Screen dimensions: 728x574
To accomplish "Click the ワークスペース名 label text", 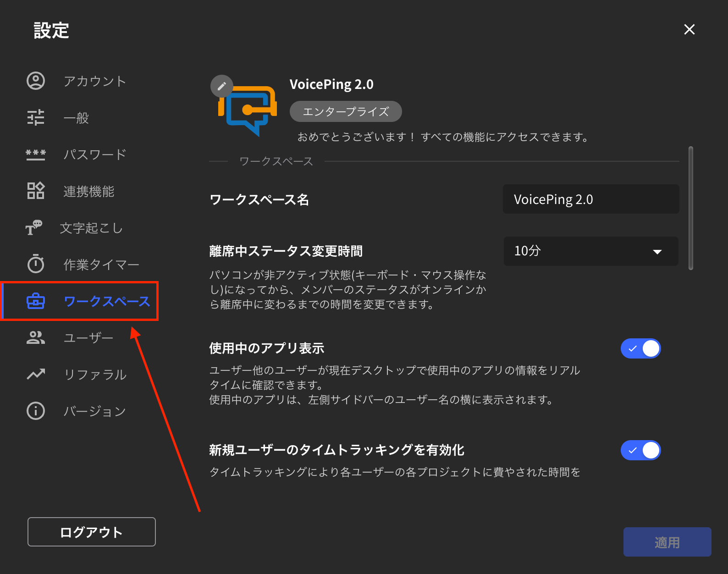I will [259, 200].
